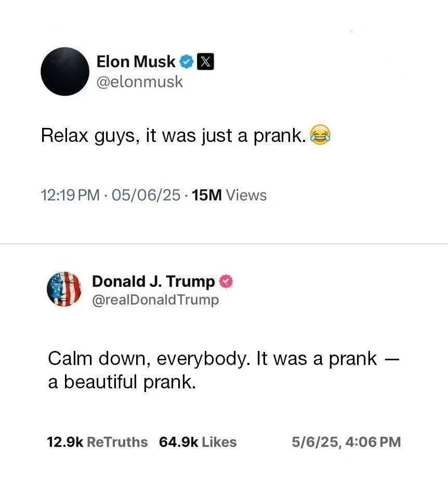Click the 5/6/25, 4:06 PM timestamp
448x496 pixels.
[x=346, y=442]
